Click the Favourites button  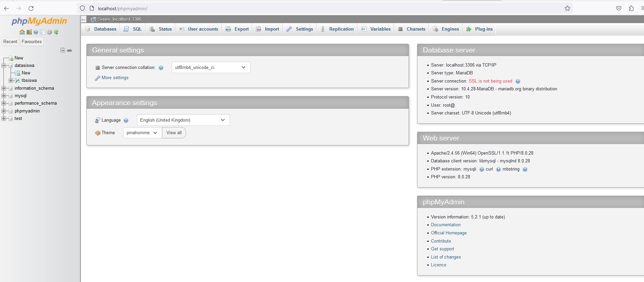[x=32, y=41]
